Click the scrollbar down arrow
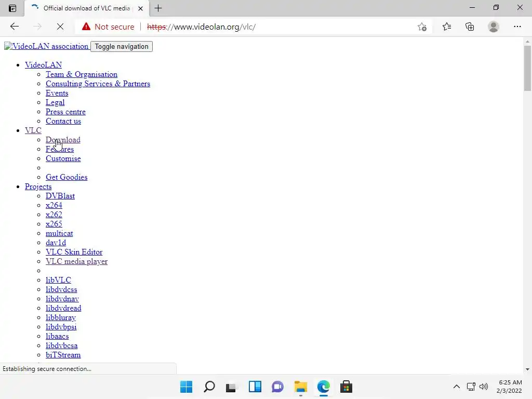Screen dimensions: 532x399 tap(527, 369)
